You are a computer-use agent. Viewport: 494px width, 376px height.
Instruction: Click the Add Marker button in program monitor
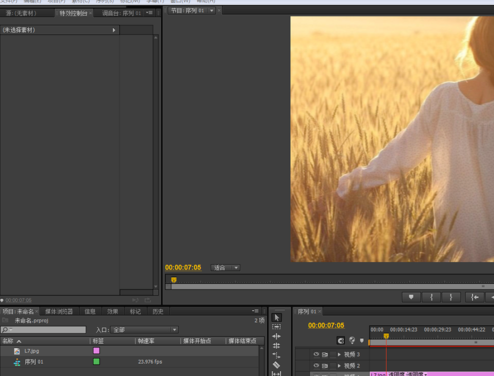[411, 297]
